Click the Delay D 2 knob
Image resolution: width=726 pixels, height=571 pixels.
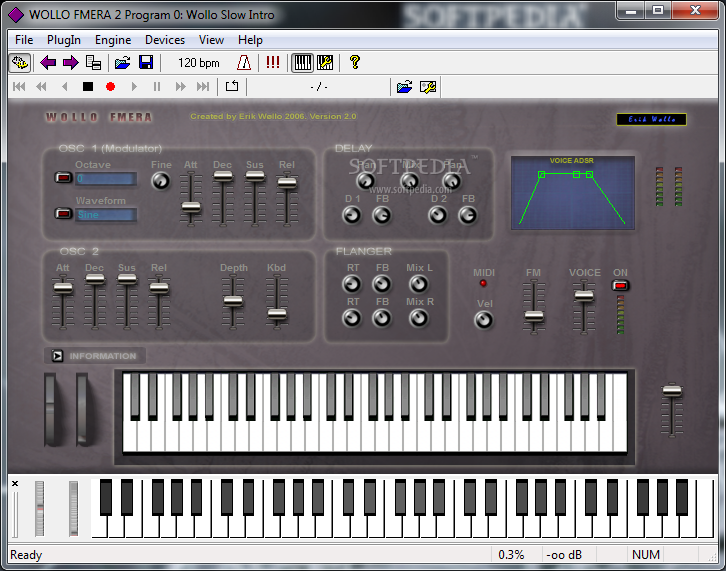[x=438, y=215]
